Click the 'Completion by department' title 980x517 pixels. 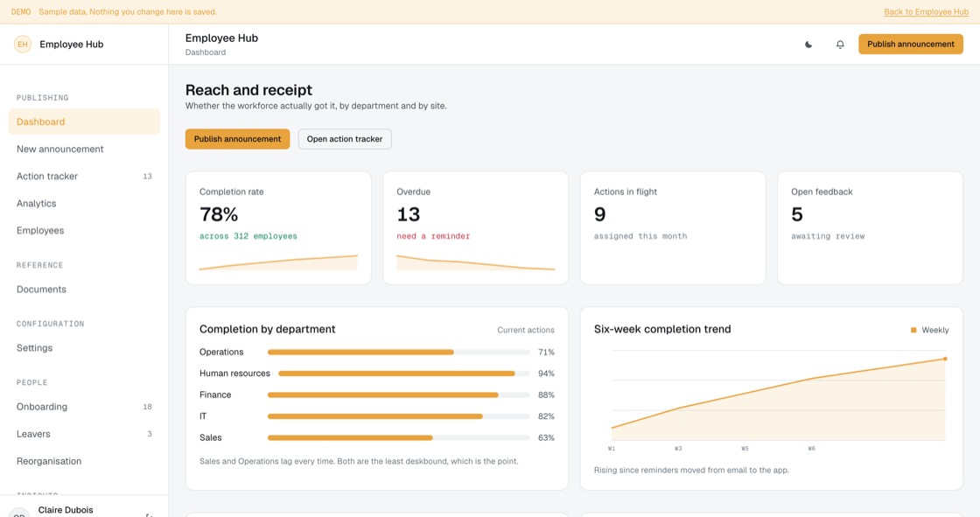[x=268, y=330]
